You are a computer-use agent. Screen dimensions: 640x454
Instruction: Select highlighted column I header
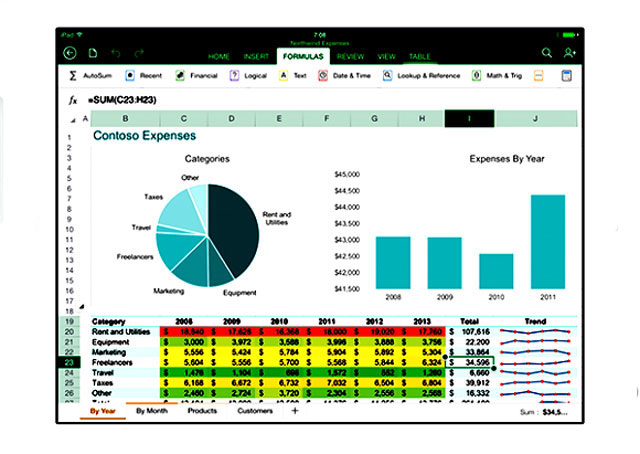pos(469,118)
